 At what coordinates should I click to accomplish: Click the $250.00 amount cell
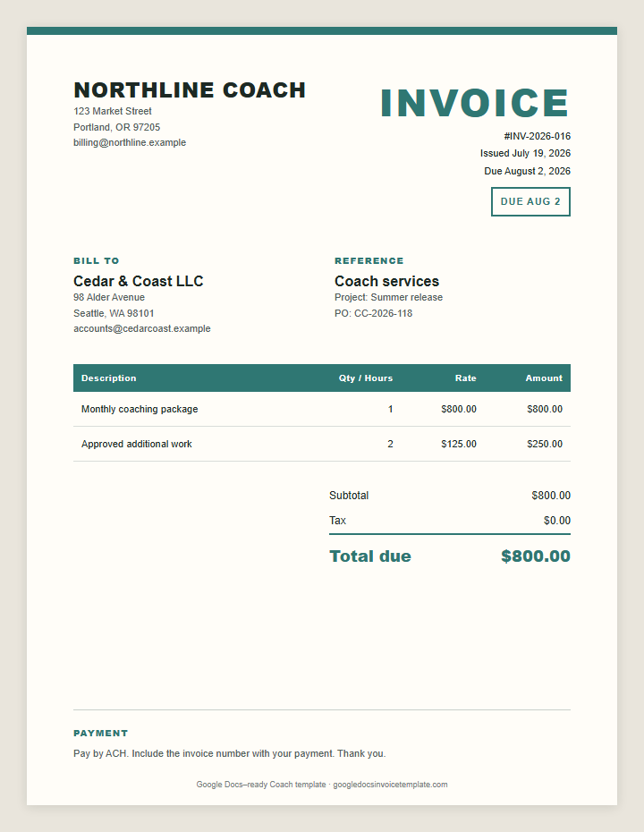pos(545,444)
